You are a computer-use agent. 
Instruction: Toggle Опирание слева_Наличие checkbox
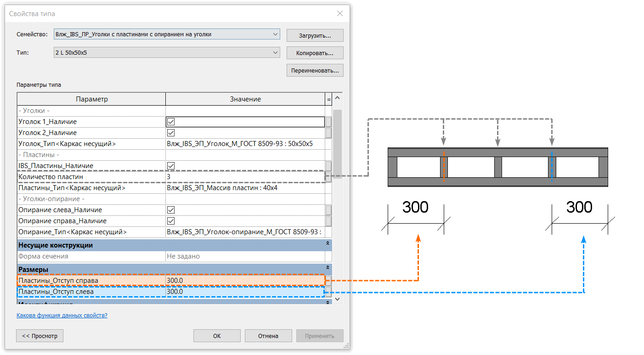pos(171,210)
